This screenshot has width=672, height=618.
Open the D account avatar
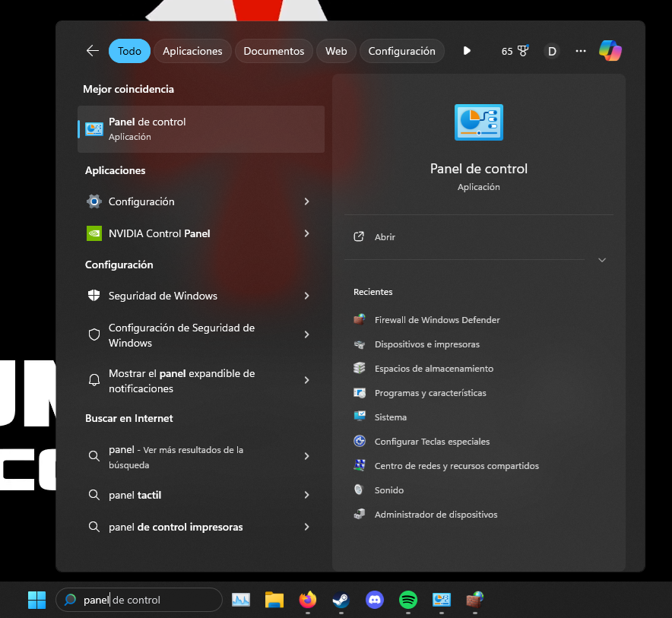click(552, 52)
